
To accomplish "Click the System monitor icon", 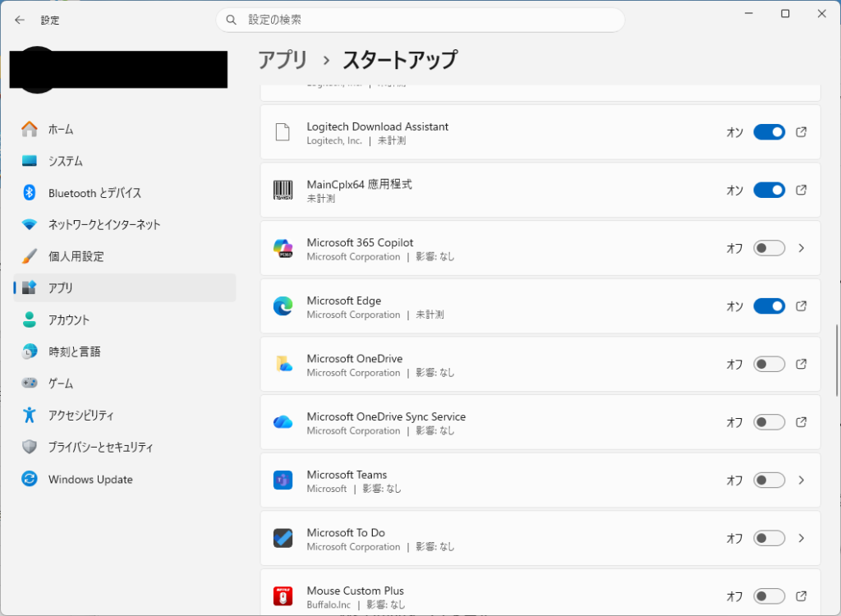I will point(29,160).
